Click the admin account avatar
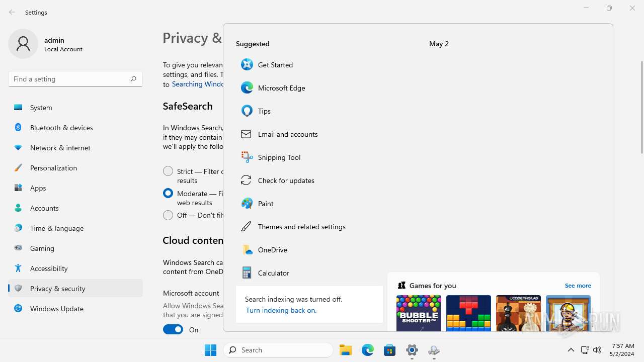Viewport: 644px width, 362px height. (23, 44)
